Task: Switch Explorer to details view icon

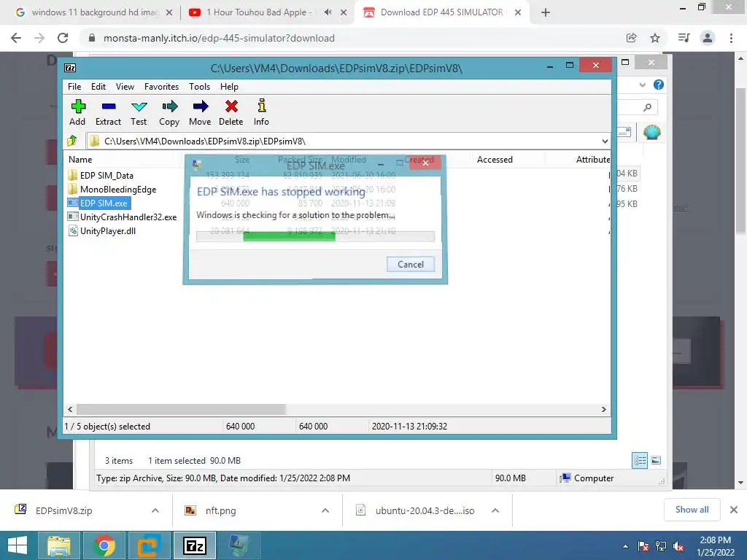Action: (x=640, y=460)
